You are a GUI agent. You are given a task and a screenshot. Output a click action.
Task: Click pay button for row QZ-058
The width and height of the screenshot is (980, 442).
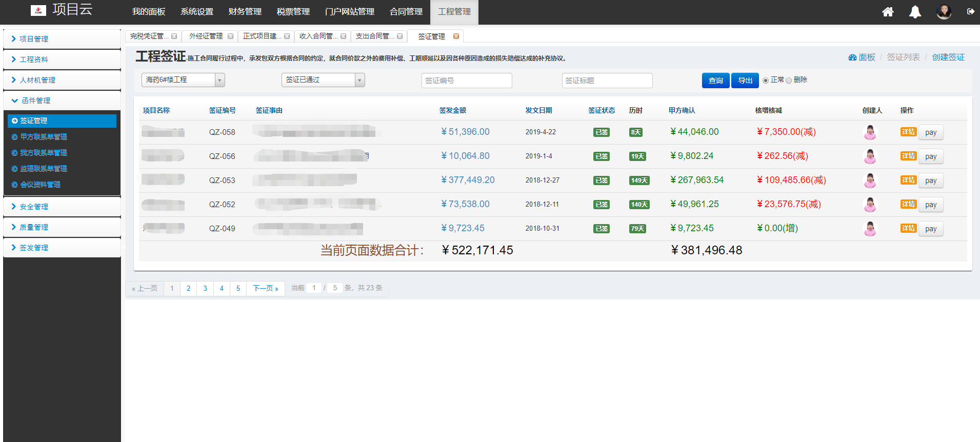tap(931, 132)
